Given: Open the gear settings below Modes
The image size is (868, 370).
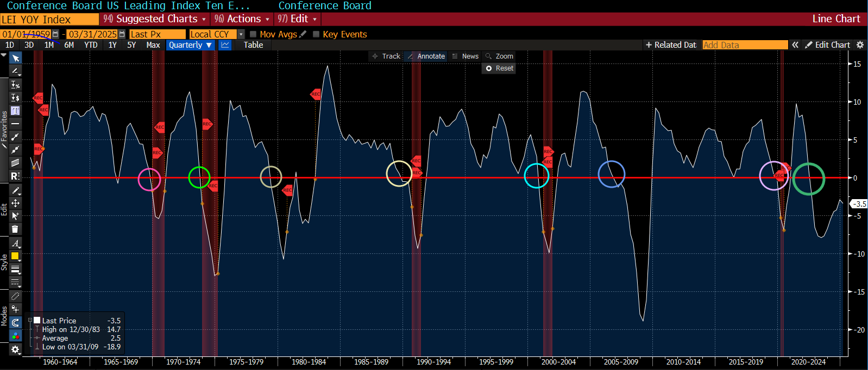Looking at the screenshot, I should 15,350.
